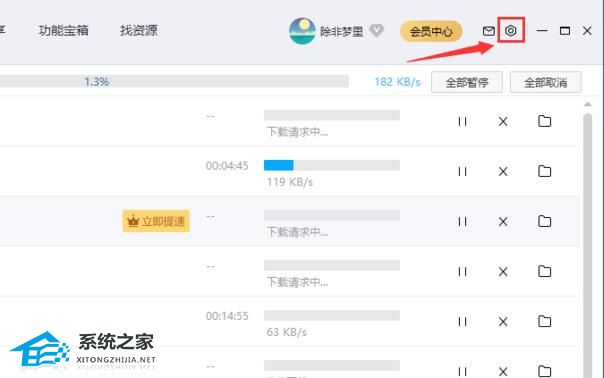Cancel the highlighted download row

point(503,222)
